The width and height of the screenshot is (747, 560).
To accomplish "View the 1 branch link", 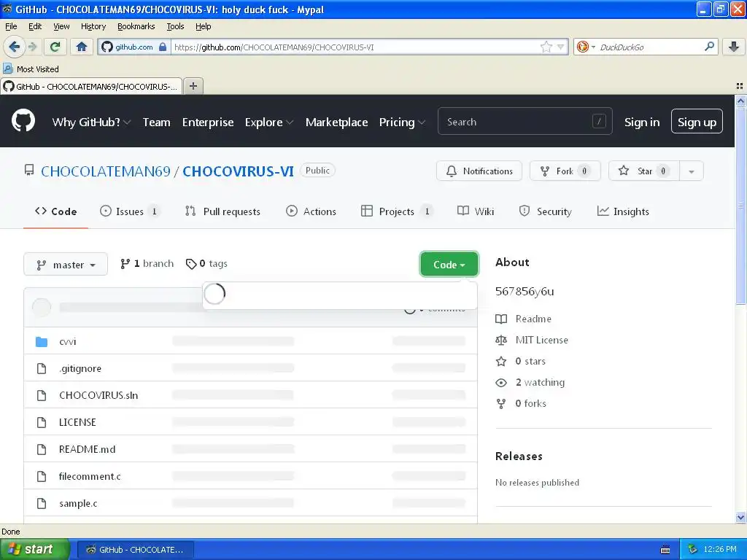I will pyautogui.click(x=147, y=263).
